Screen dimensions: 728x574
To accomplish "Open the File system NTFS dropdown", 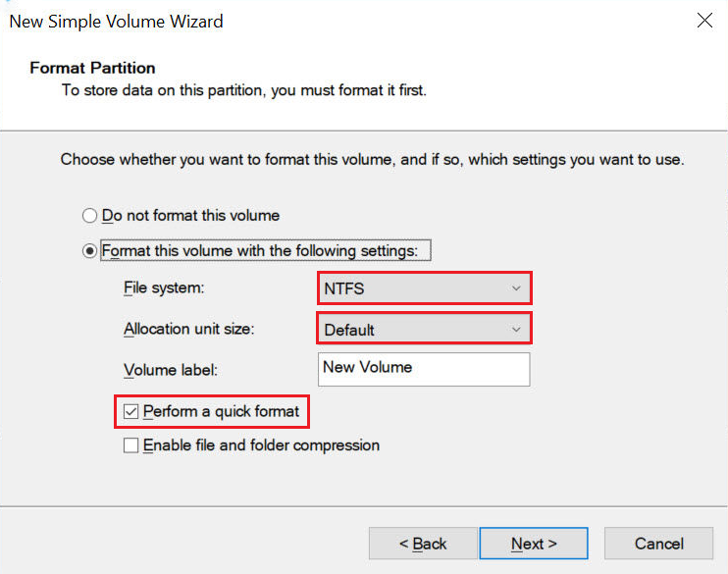I will [423, 288].
